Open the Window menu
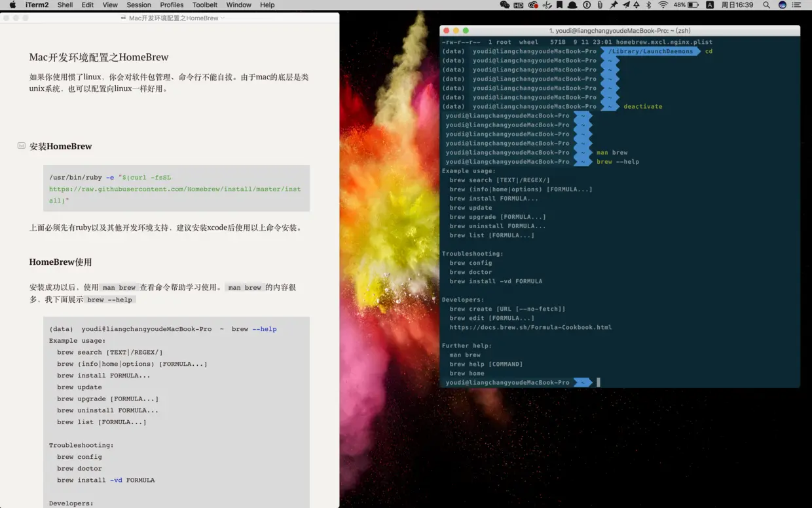Screen dimensions: 812x508 (x=238, y=5)
